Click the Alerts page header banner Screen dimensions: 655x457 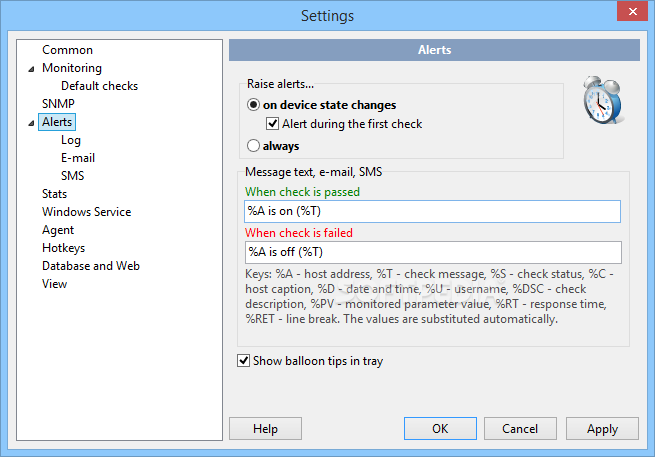click(x=434, y=50)
